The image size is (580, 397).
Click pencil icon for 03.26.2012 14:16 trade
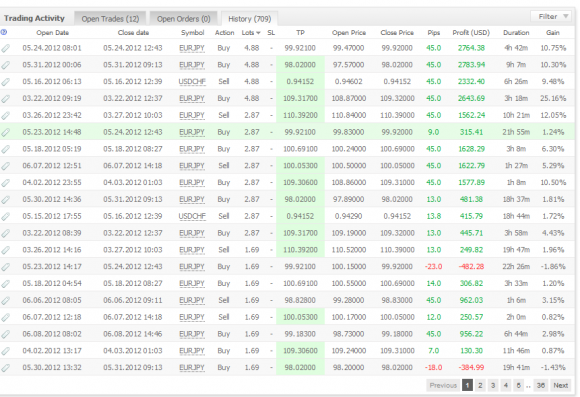6,250
